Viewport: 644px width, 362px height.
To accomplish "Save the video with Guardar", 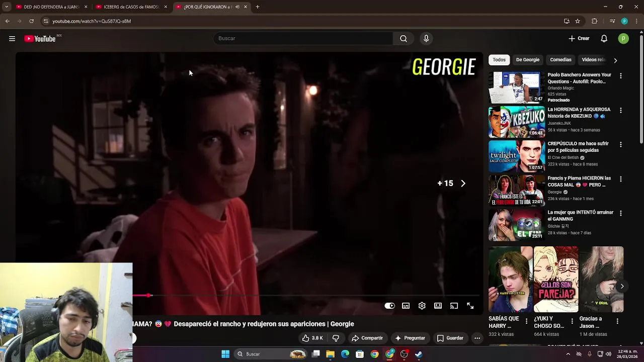I will pyautogui.click(x=450, y=338).
